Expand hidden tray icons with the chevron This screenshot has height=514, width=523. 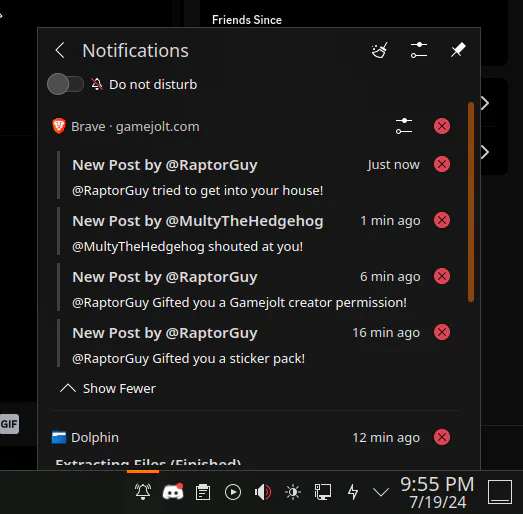point(381,492)
